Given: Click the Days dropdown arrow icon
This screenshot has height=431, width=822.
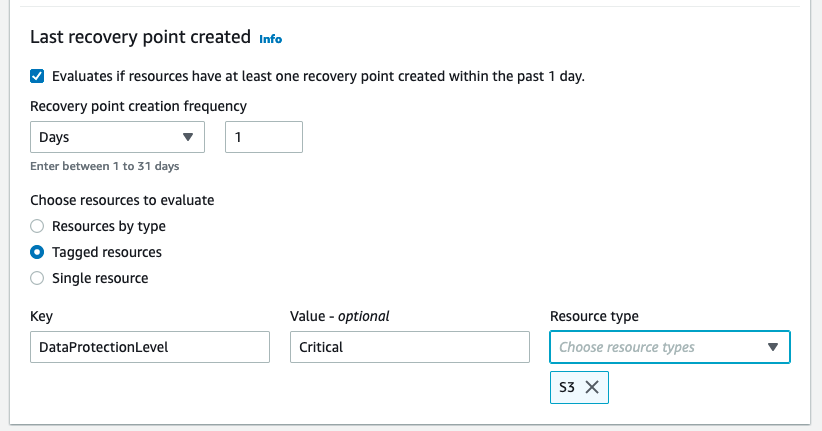Looking at the screenshot, I should pyautogui.click(x=188, y=138).
